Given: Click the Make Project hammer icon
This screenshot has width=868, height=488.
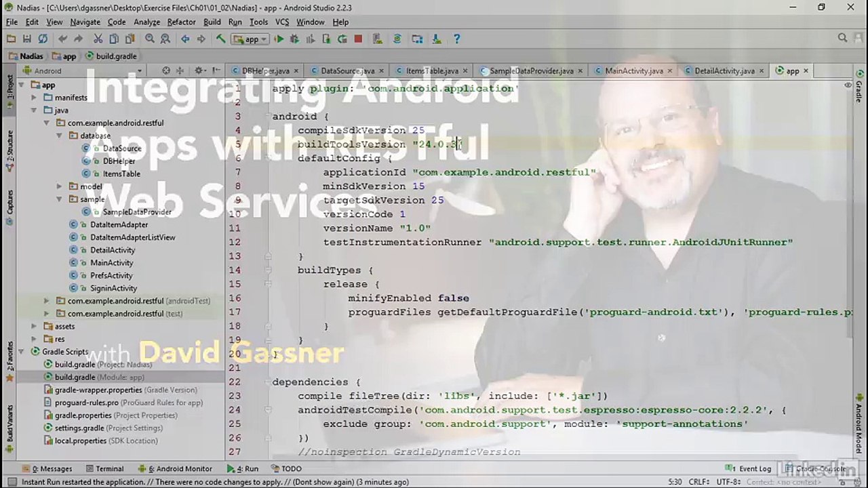Looking at the screenshot, I should click(220, 39).
